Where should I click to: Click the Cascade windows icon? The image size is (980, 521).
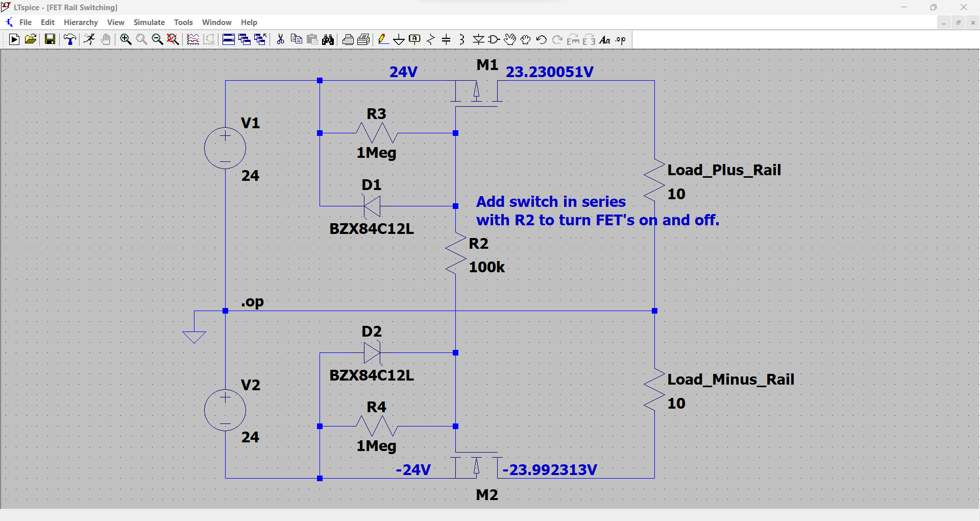coord(244,40)
